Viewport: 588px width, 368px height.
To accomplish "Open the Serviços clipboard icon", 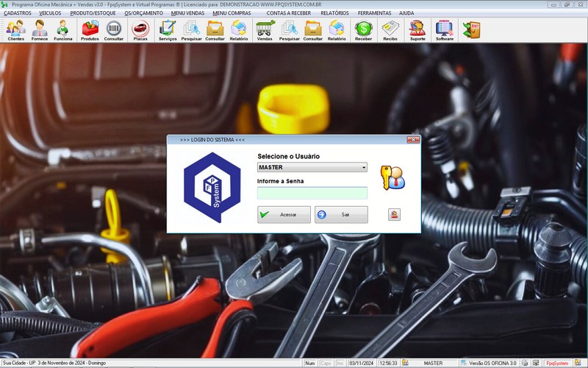I will [168, 30].
